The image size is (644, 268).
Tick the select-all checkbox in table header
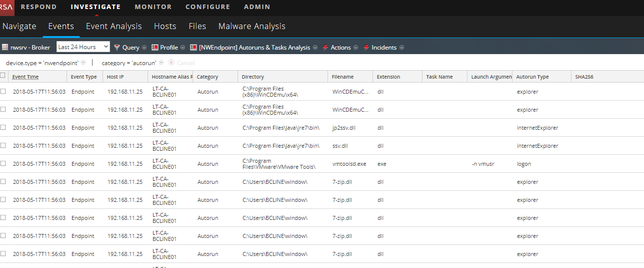click(x=3, y=76)
